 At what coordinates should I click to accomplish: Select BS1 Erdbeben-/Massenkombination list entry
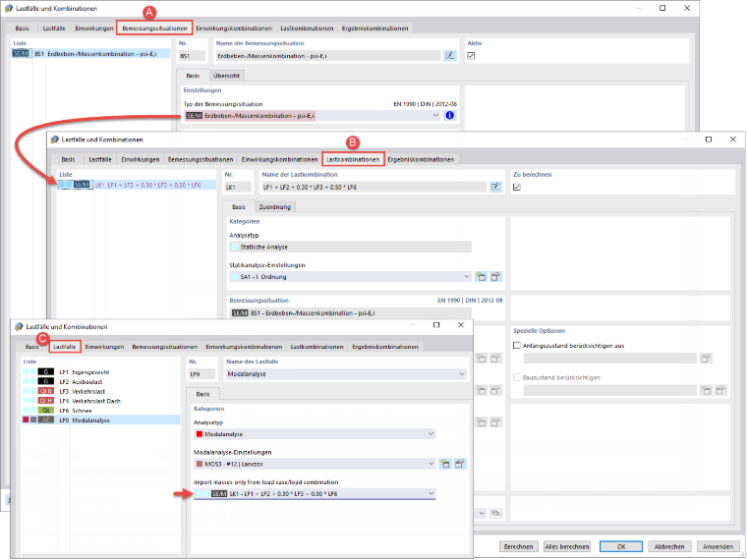(x=90, y=54)
